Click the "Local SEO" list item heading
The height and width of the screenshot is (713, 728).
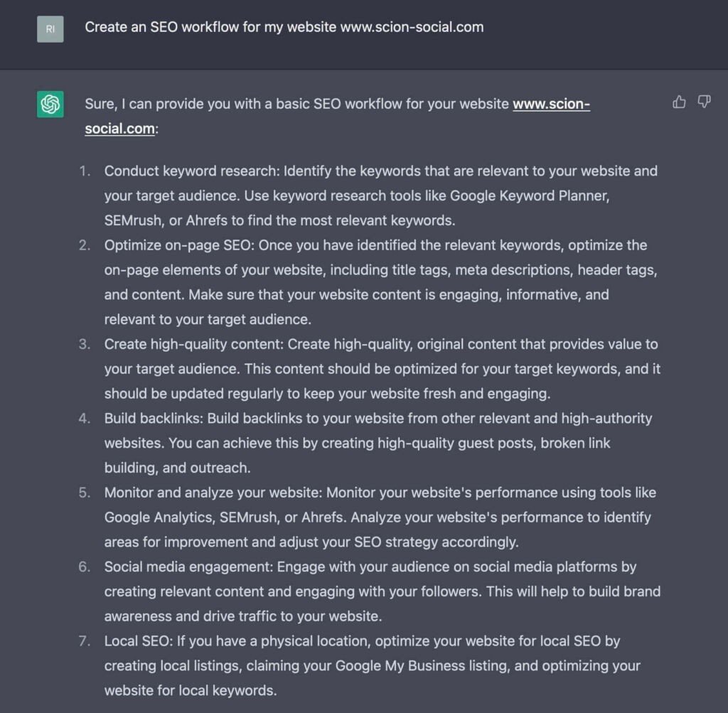tap(139, 641)
